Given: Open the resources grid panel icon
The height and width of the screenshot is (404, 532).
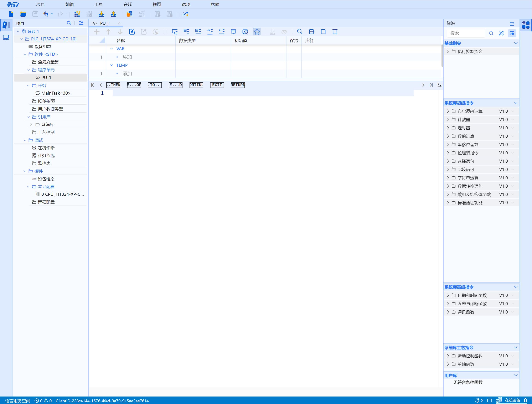Looking at the screenshot, I should click(526, 25).
